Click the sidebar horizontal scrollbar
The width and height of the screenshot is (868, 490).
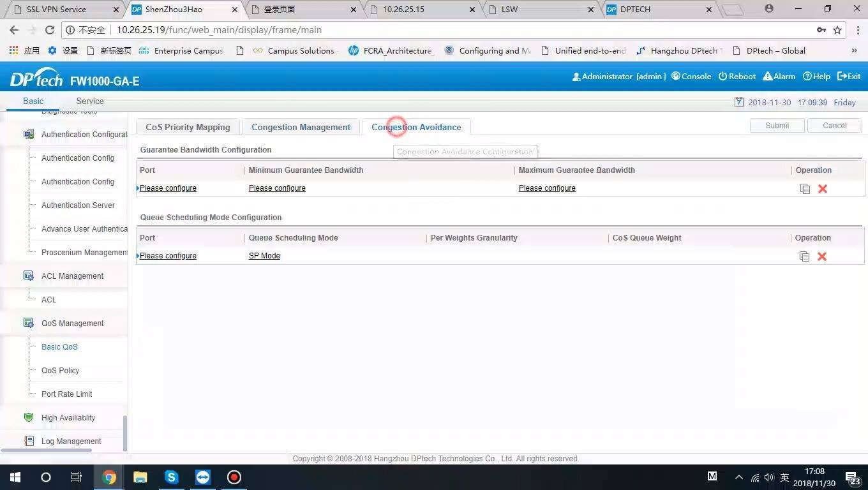46,450
